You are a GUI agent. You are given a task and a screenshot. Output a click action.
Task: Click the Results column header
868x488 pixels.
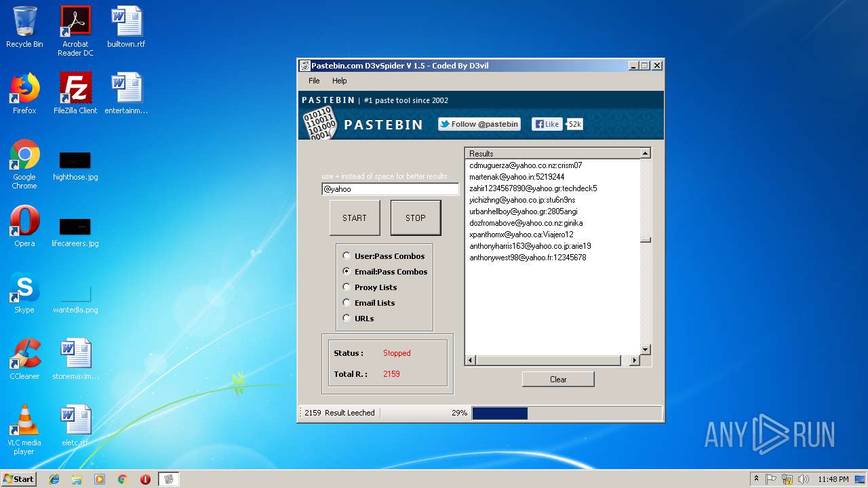[553, 154]
